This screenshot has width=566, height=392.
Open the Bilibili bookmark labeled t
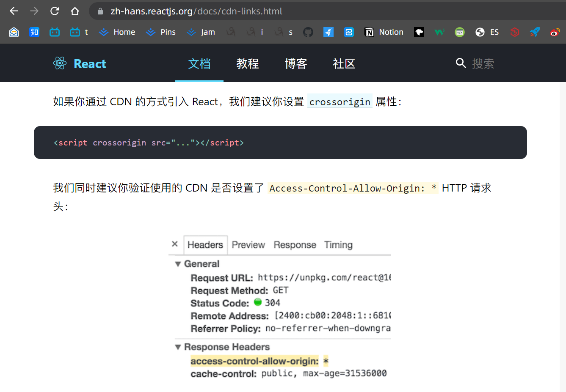tap(80, 32)
